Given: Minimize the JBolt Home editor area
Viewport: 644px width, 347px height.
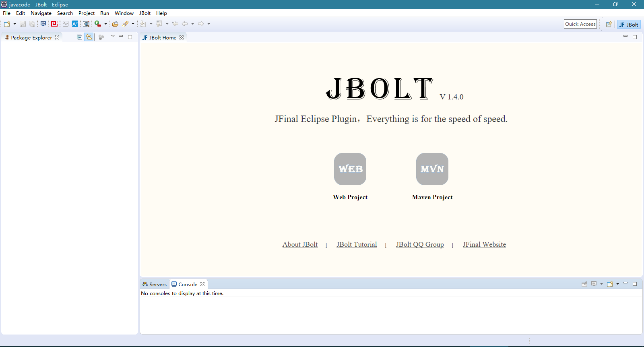Looking at the screenshot, I should tap(625, 36).
